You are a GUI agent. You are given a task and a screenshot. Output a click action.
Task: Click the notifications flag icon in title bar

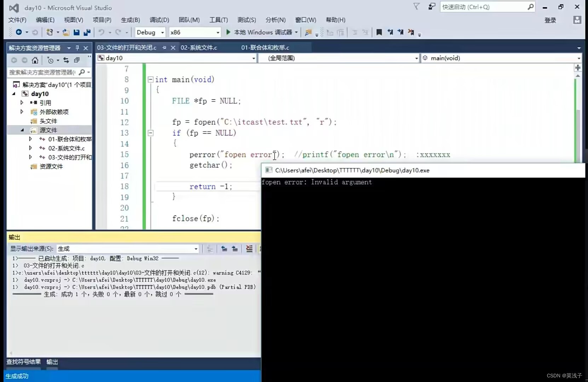(x=416, y=6)
